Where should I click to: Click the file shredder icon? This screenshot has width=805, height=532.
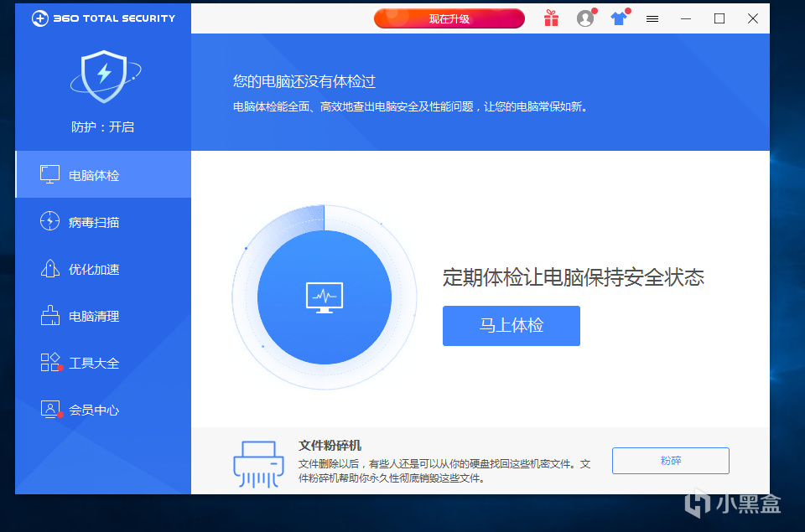point(258,463)
